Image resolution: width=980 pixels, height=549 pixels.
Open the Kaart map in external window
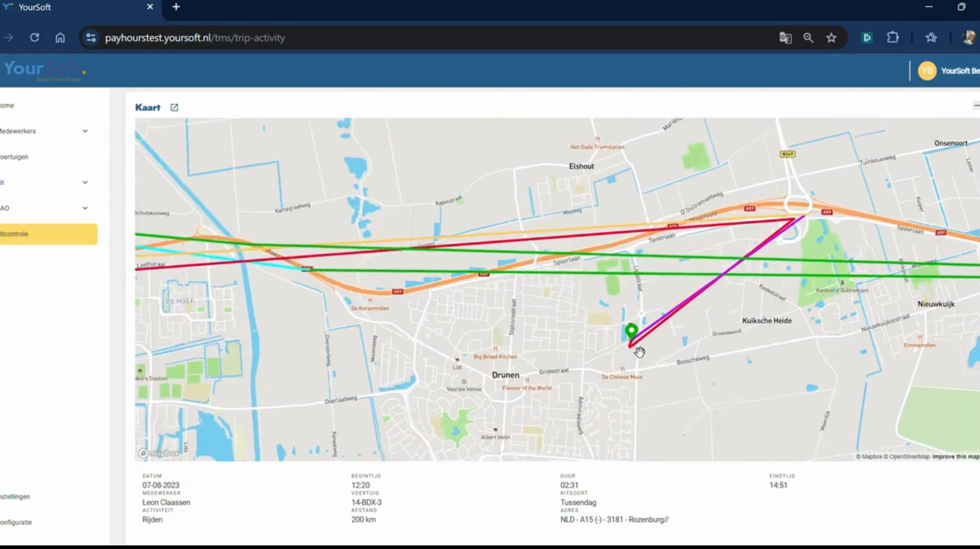point(174,107)
